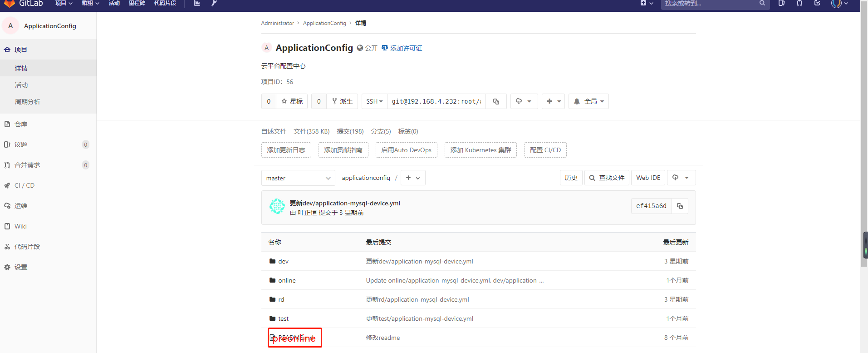Open the Web IDE button
The width and height of the screenshot is (868, 353).
coord(648,178)
